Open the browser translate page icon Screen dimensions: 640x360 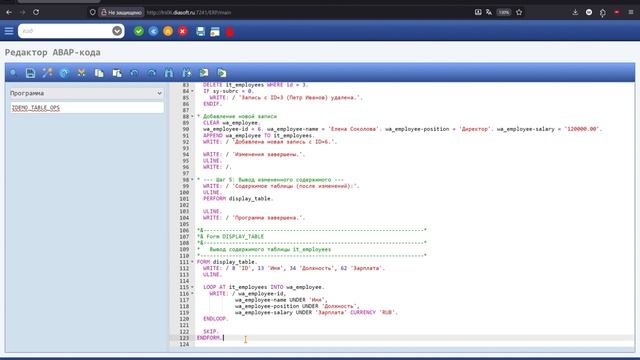[489, 12]
